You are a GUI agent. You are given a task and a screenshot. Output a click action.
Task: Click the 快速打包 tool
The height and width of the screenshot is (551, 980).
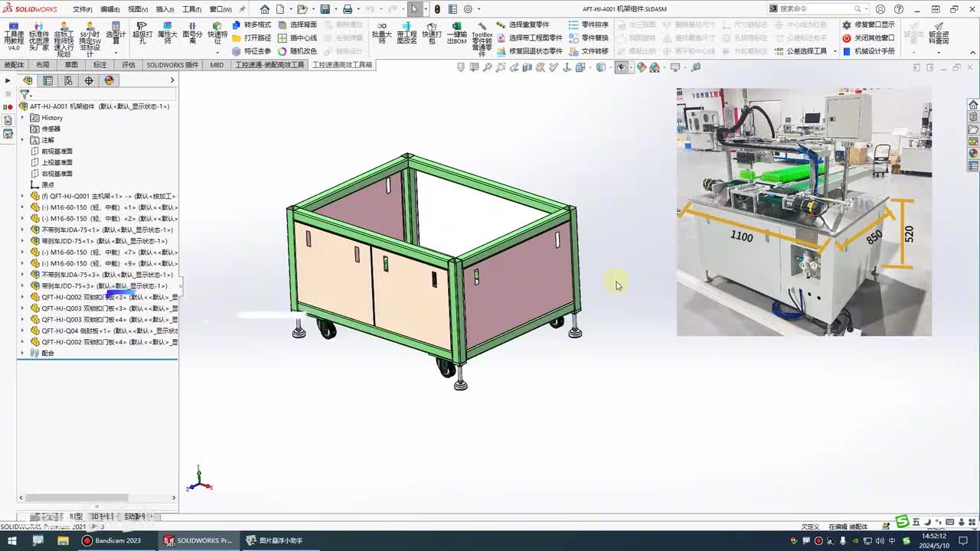(432, 34)
